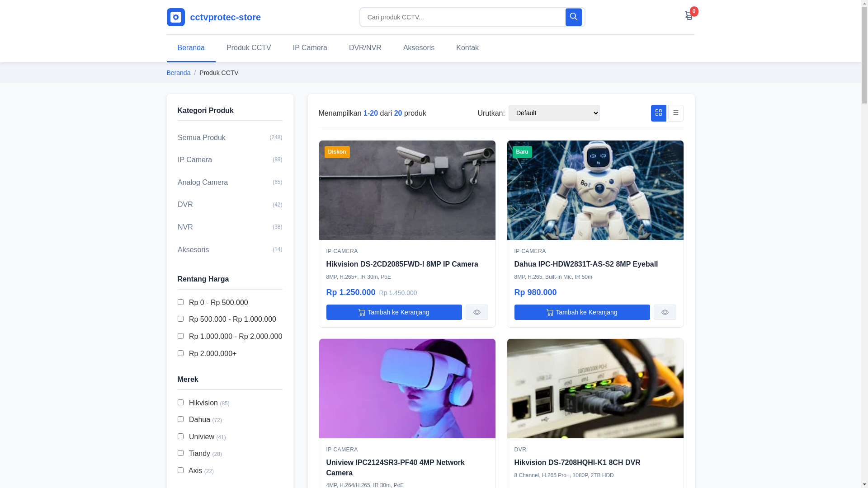Click cctvprotec-store brand name
The width and height of the screenshot is (868, 488).
coord(225,17)
